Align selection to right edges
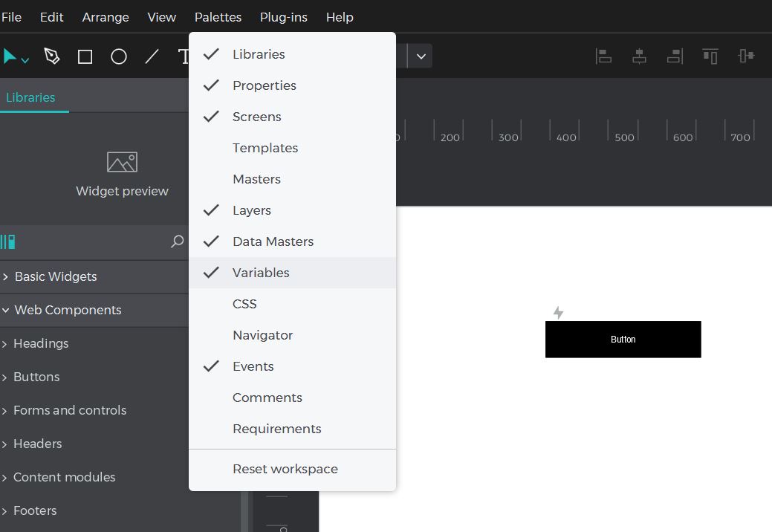 (x=675, y=56)
